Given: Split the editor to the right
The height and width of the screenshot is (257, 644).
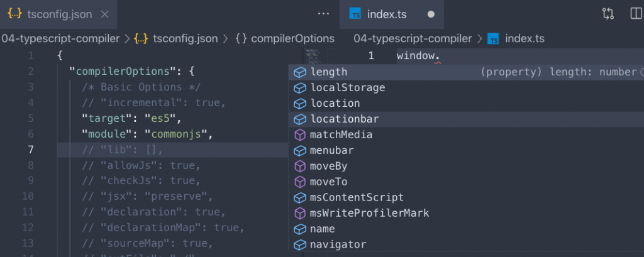Looking at the screenshot, I should point(636,14).
